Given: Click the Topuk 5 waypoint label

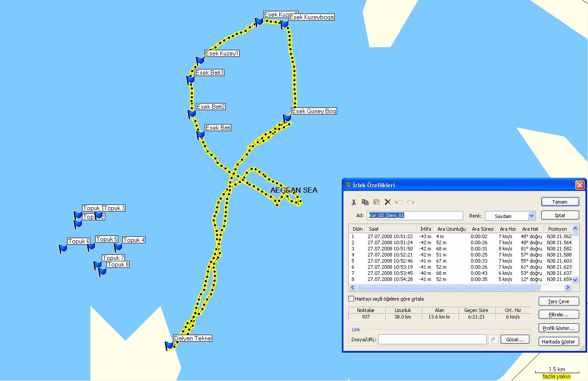Looking at the screenshot, I should click(x=107, y=239).
